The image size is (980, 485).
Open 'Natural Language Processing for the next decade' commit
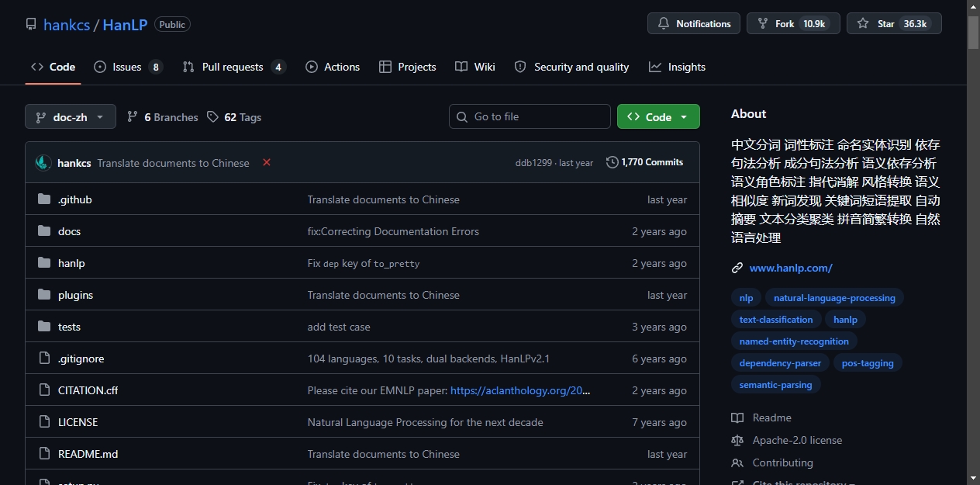coord(425,422)
